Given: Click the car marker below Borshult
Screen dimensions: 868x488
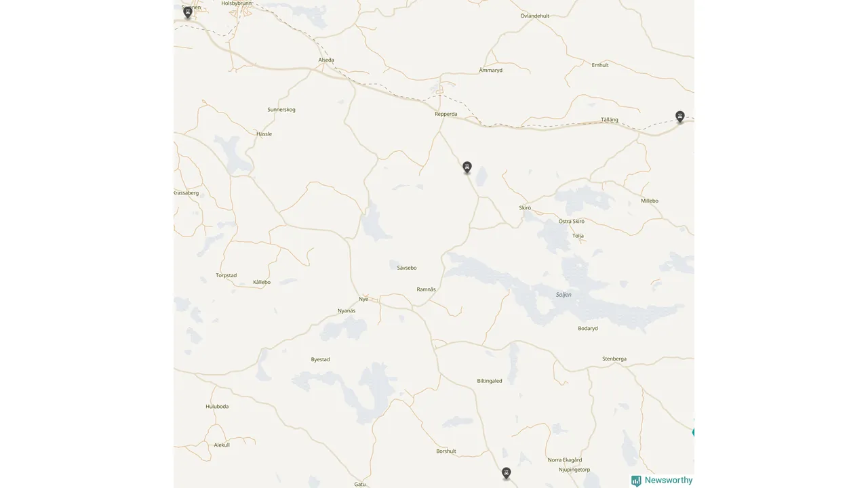Looking at the screenshot, I should [506, 473].
